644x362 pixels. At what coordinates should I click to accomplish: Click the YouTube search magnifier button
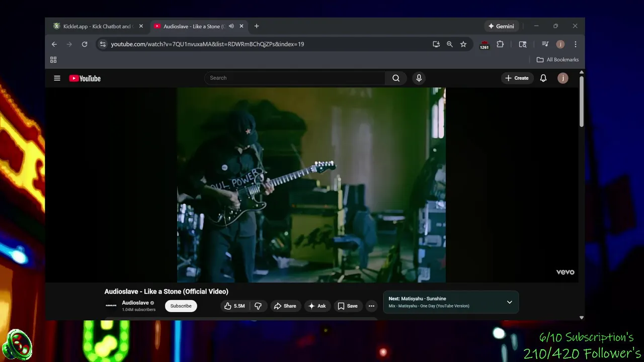396,78
